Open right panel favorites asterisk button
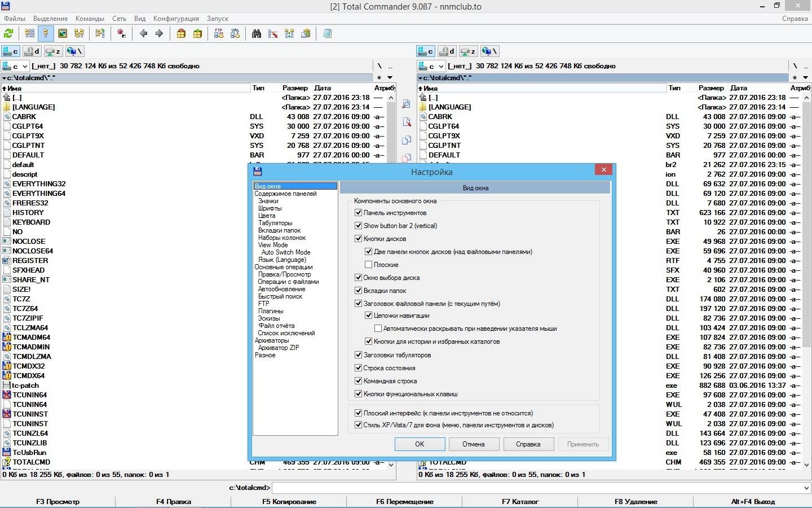The image size is (812, 508). [x=795, y=78]
